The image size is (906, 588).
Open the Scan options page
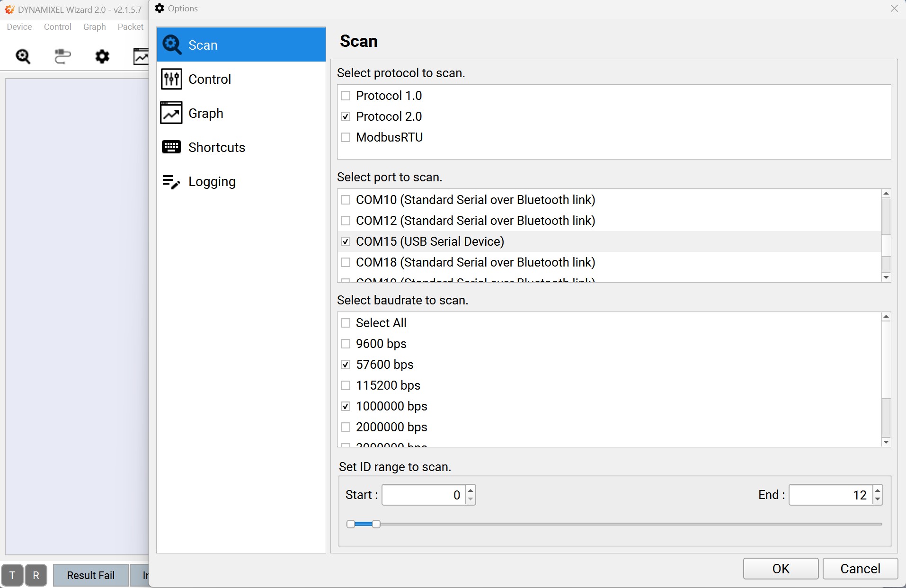point(241,45)
